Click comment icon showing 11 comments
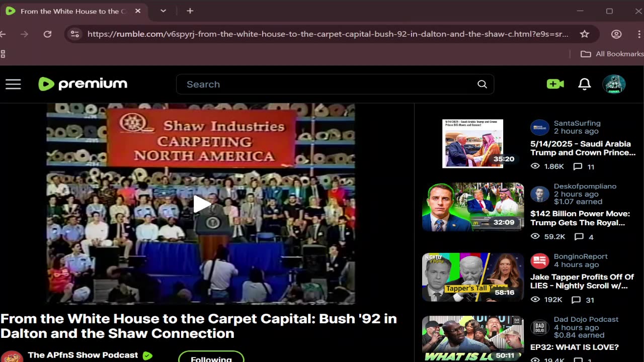Image resolution: width=644 pixels, height=362 pixels. (578, 166)
